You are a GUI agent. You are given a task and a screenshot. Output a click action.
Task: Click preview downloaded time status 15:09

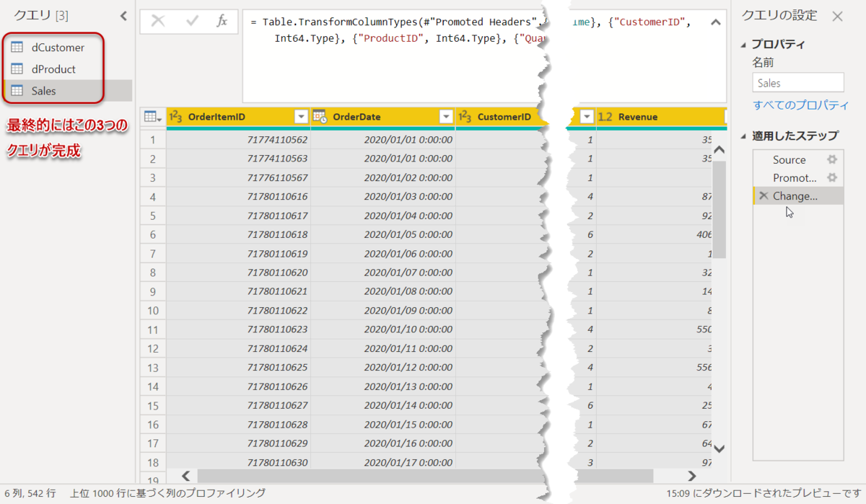click(x=764, y=493)
